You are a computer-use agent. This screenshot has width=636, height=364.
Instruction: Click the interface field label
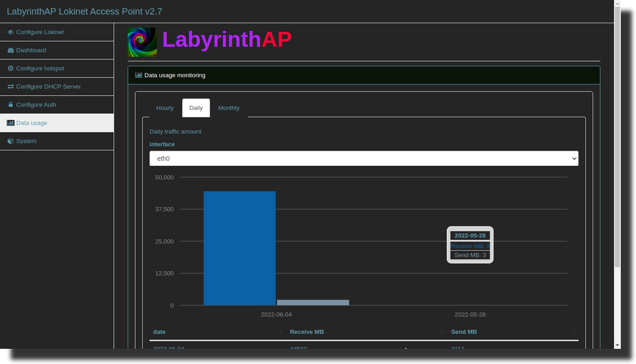pos(162,144)
